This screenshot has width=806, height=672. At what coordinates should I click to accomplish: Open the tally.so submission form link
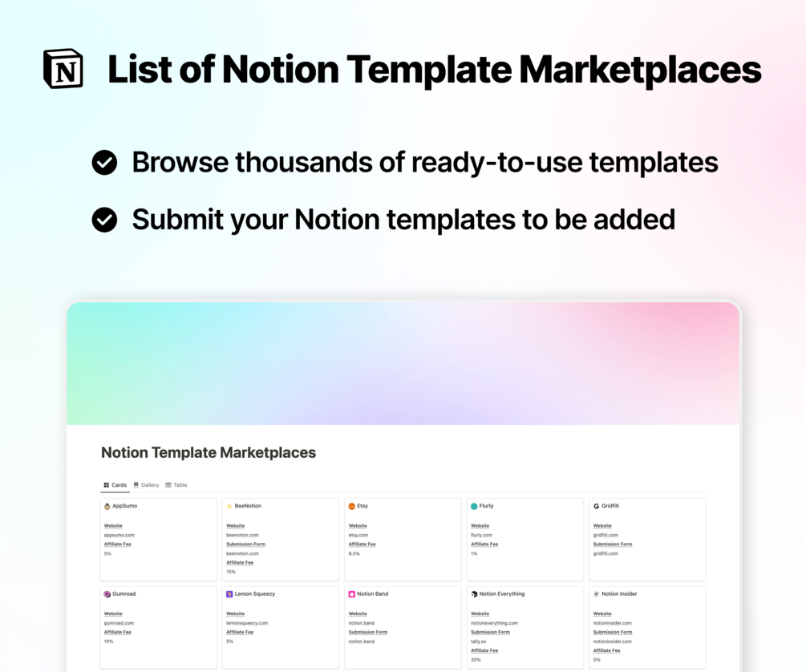[x=479, y=642]
